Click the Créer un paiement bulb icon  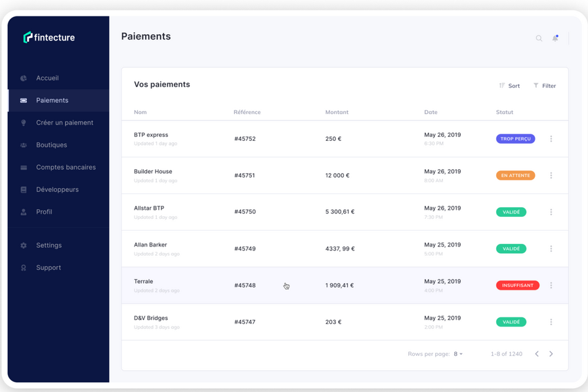[x=24, y=123]
